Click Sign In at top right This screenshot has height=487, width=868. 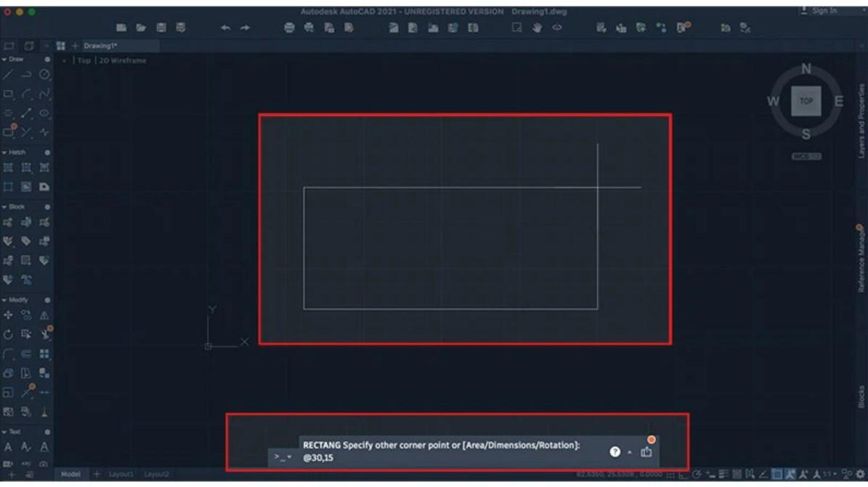825,10
